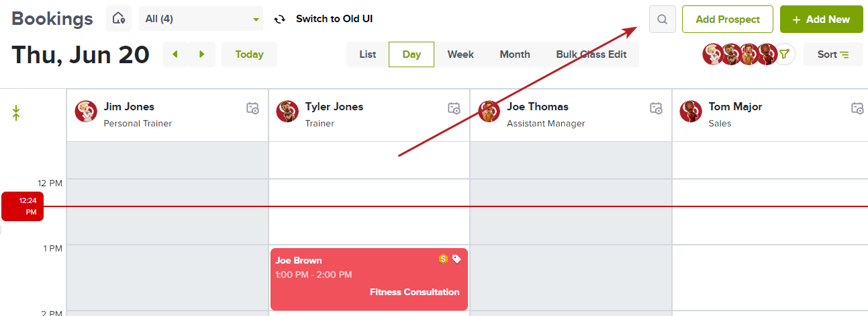Go to the previous day arrow

click(x=175, y=54)
